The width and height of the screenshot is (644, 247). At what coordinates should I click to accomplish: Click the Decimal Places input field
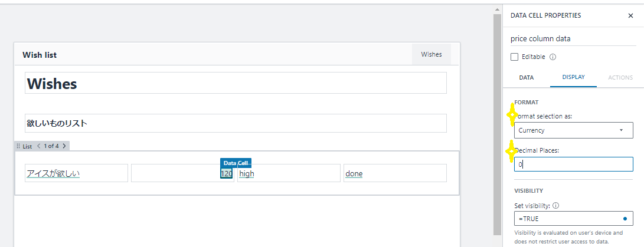[573, 164]
